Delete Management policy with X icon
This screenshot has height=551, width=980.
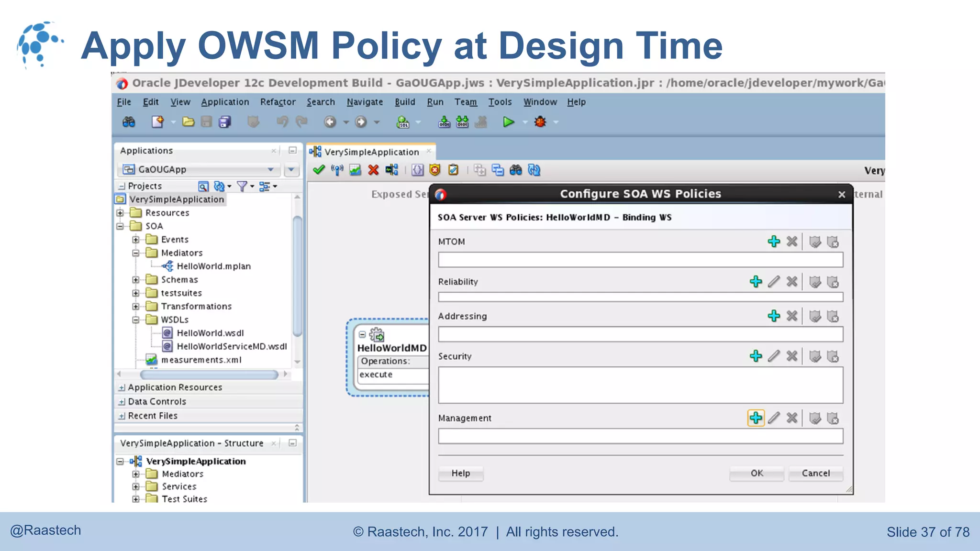point(792,418)
